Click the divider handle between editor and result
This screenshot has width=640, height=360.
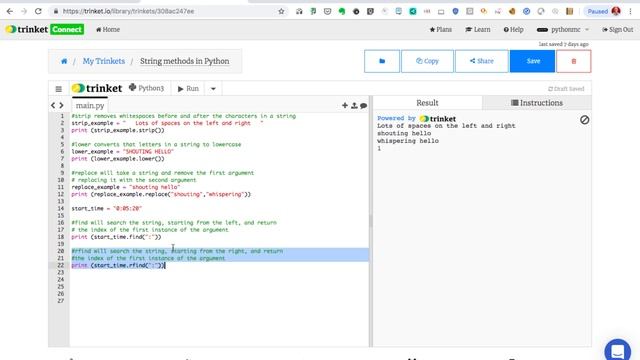371,221
